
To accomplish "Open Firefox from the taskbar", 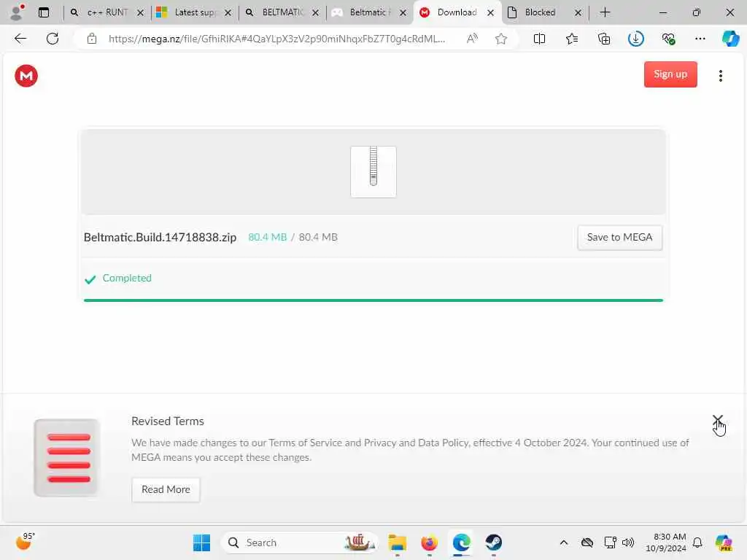I will [429, 542].
